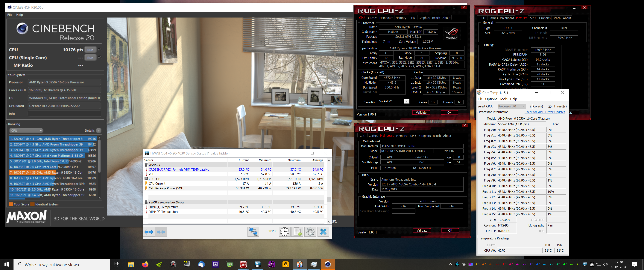Open volume control in system tray
This screenshot has height=270, width=644.
tap(605, 264)
